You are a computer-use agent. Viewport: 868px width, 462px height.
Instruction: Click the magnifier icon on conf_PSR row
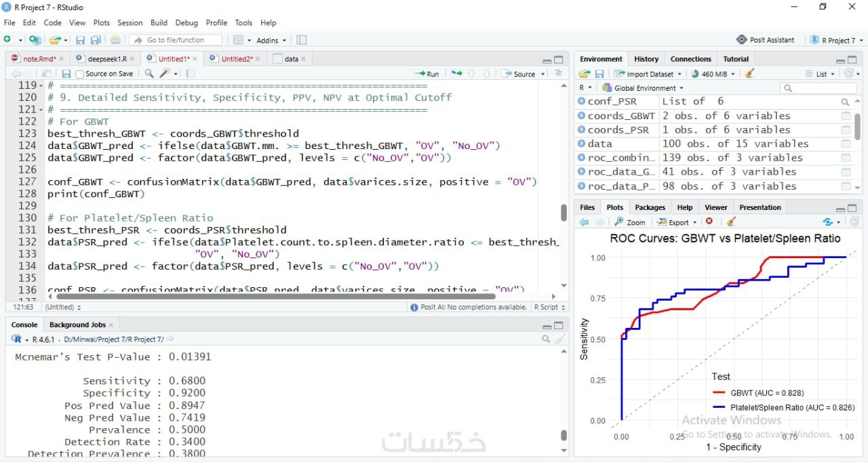pos(846,102)
